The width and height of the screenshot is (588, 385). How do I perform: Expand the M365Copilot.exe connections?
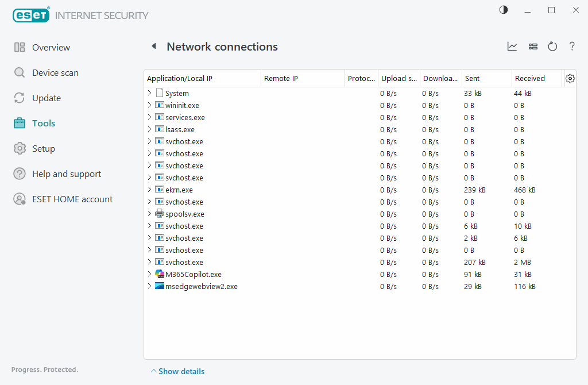[x=149, y=274]
